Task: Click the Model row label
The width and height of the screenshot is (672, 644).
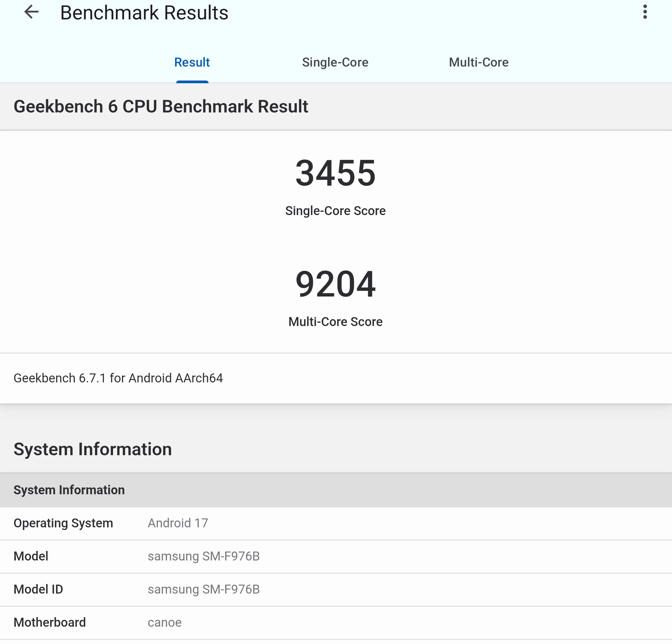Action: click(x=31, y=556)
